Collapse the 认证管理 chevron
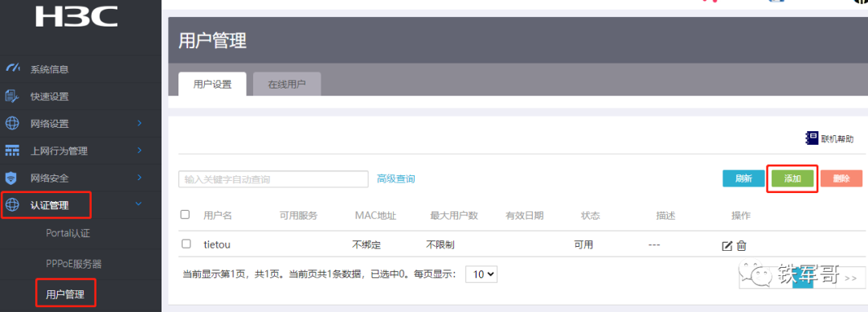This screenshot has width=868, height=312. (x=138, y=204)
